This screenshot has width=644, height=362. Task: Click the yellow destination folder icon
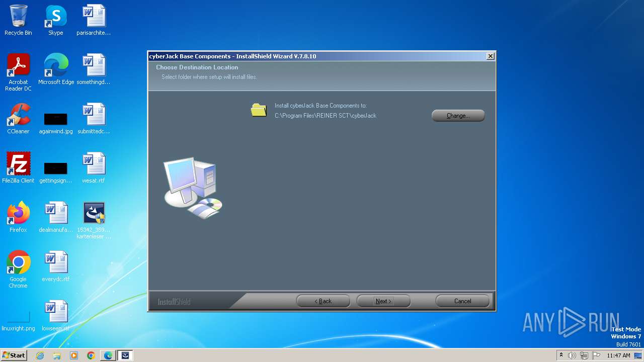259,110
